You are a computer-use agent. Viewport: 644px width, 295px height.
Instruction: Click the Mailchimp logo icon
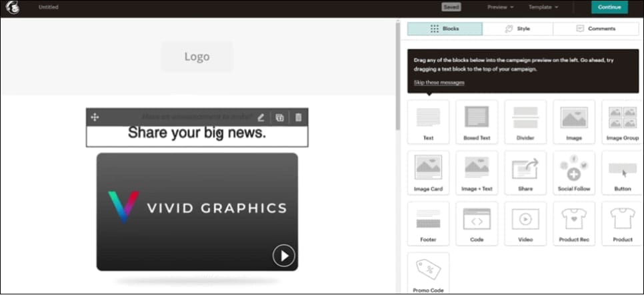(x=14, y=7)
